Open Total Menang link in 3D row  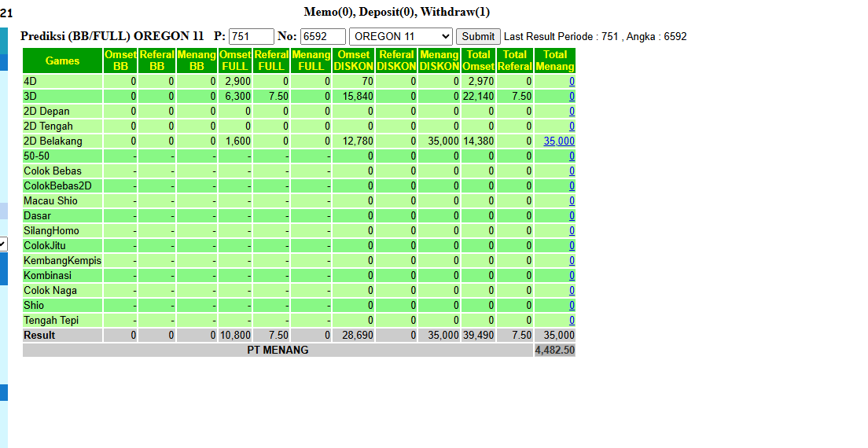point(572,96)
